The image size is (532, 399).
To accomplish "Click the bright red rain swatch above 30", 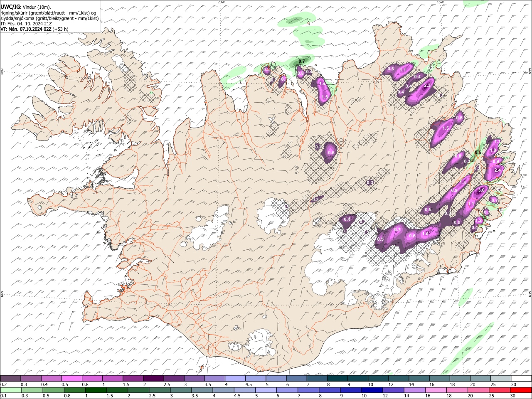I will point(521,390).
